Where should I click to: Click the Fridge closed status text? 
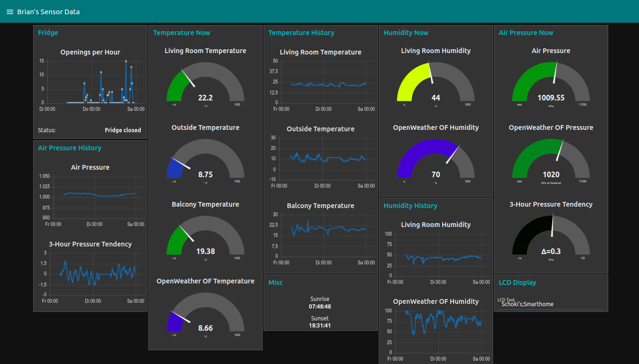(123, 130)
